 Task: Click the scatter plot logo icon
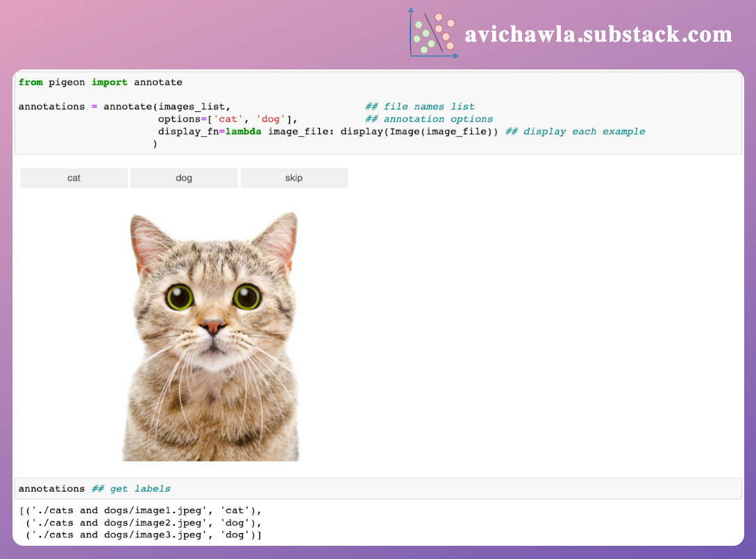(x=433, y=33)
